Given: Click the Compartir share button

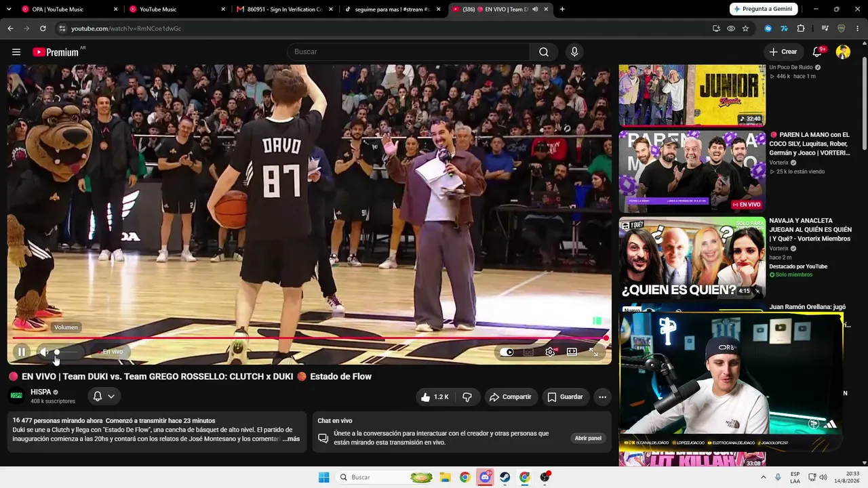Looking at the screenshot, I should click(x=511, y=397).
